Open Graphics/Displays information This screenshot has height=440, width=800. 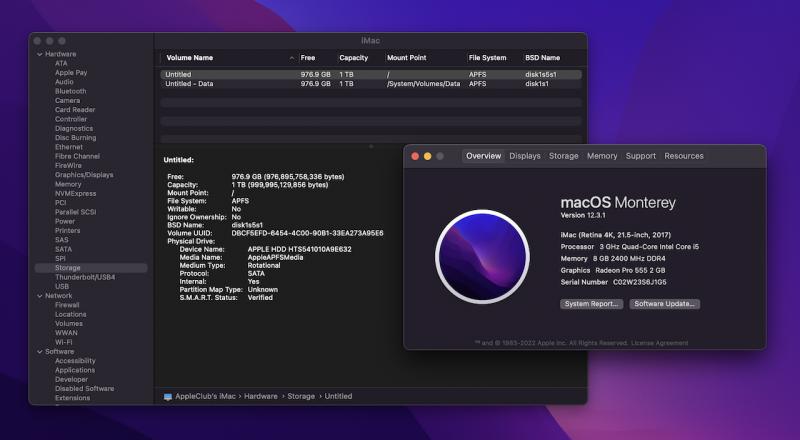[84, 175]
